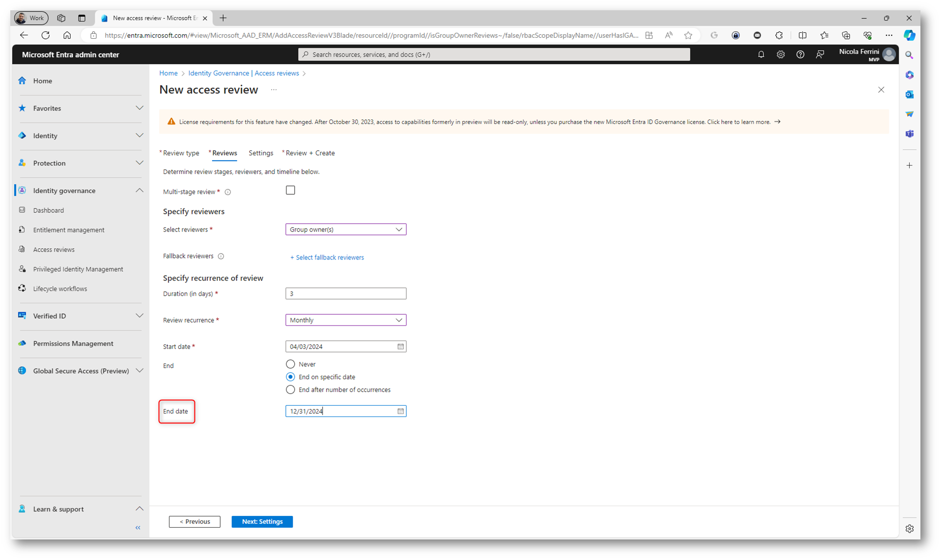Click the Duration (in days) field
941x560 pixels.
point(346,294)
